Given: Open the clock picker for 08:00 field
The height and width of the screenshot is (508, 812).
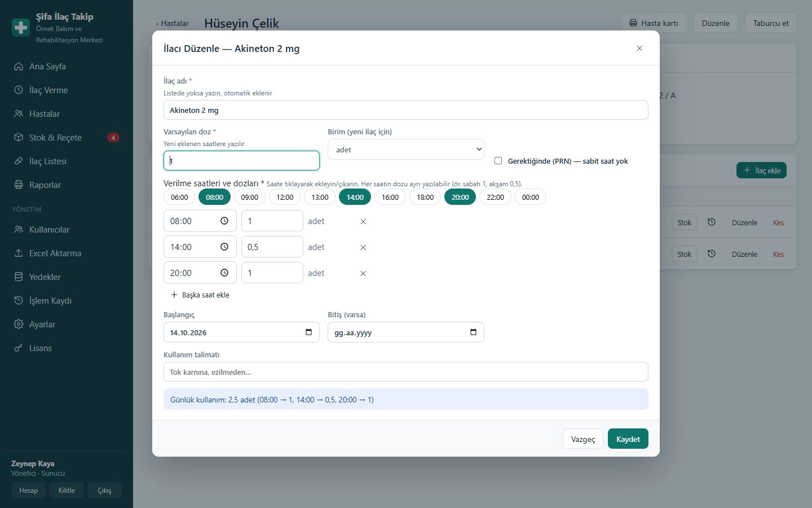Looking at the screenshot, I should pyautogui.click(x=224, y=221).
